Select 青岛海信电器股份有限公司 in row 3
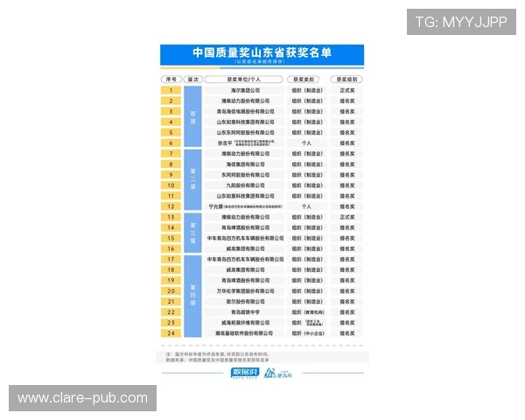 (245, 111)
